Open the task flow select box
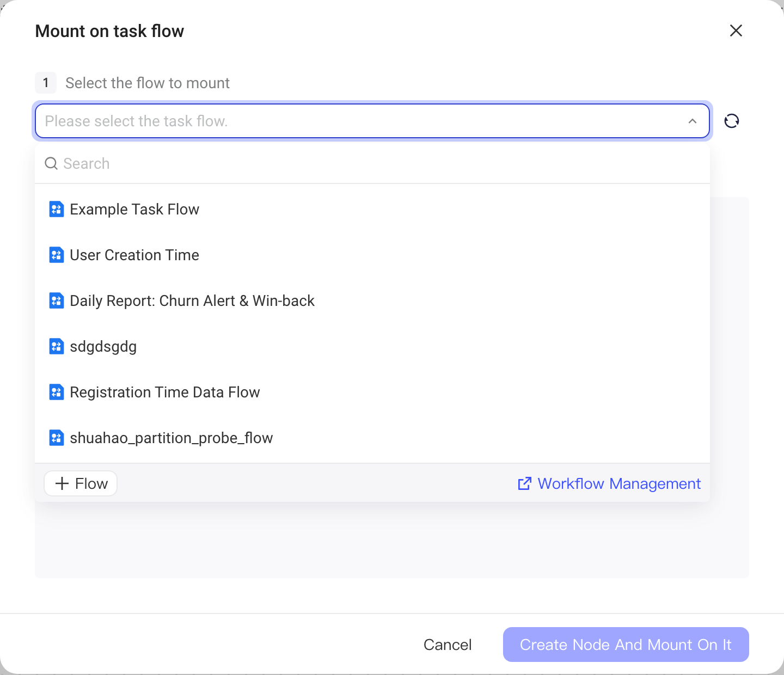The height and width of the screenshot is (675, 784). pos(372,121)
